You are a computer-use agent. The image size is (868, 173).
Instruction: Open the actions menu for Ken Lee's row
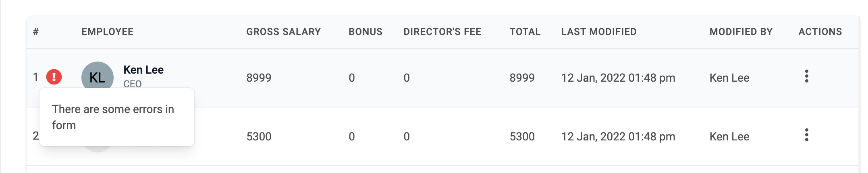[x=806, y=76]
